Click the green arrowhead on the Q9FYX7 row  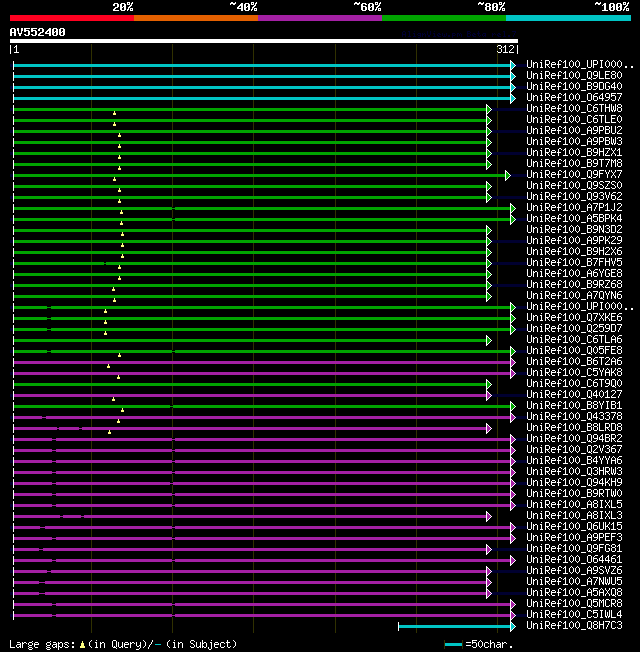click(508, 175)
